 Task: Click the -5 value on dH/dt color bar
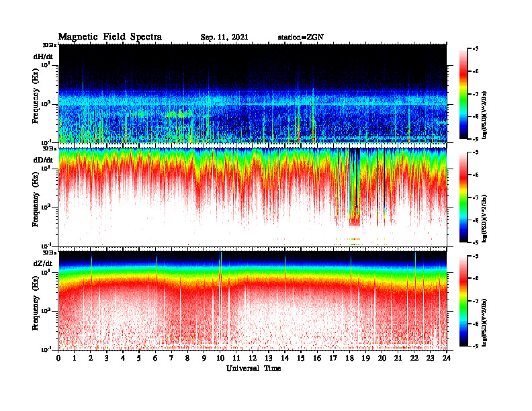pos(476,49)
